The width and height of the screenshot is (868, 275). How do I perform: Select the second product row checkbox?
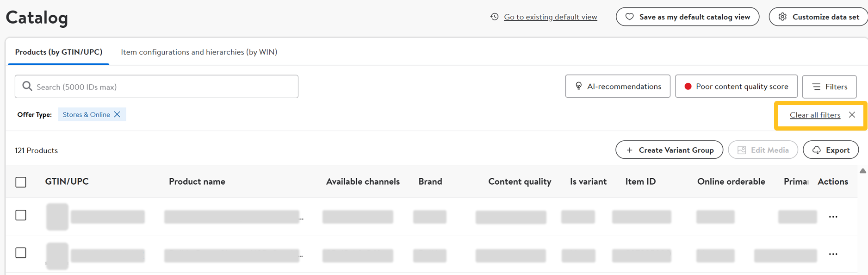[21, 253]
